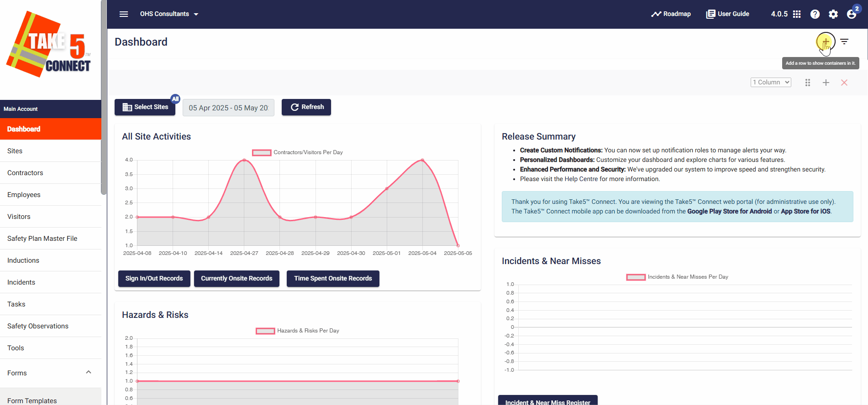
Task: Open Safety Plan Master File
Action: (x=51, y=239)
